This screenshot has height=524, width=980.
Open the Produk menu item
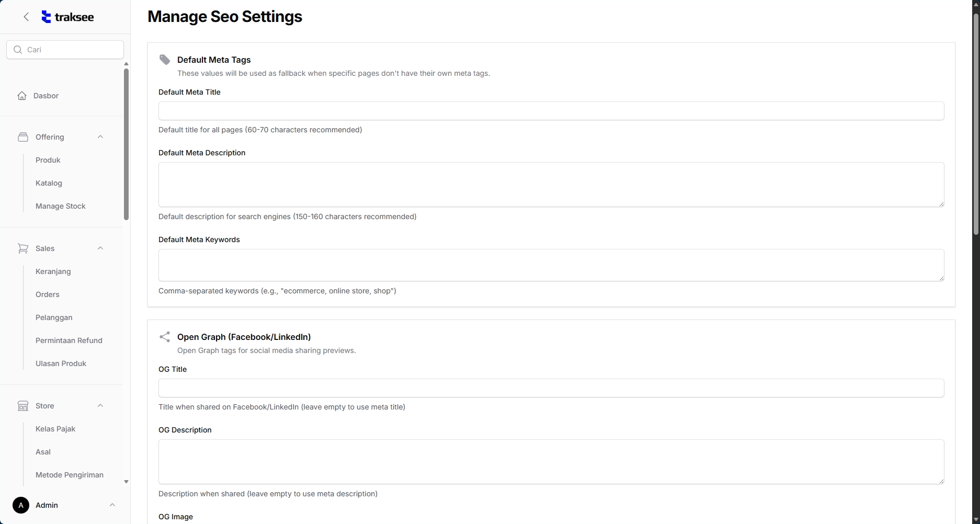[48, 160]
